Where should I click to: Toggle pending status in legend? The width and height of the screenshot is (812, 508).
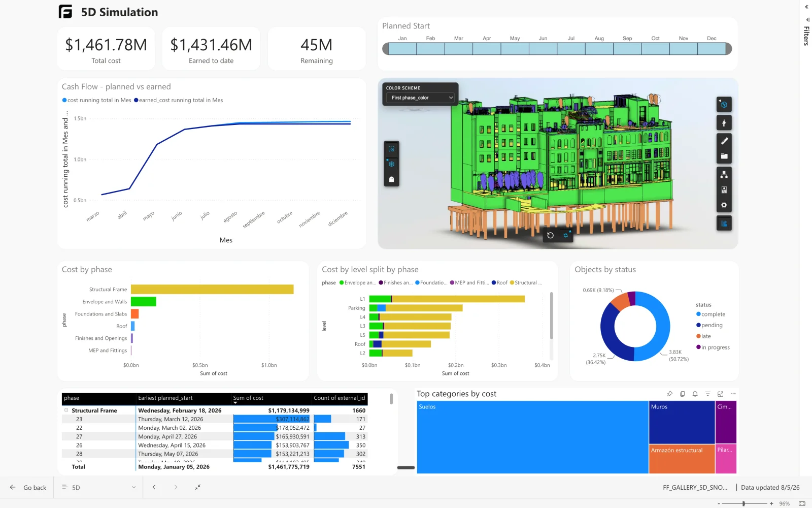[709, 325]
